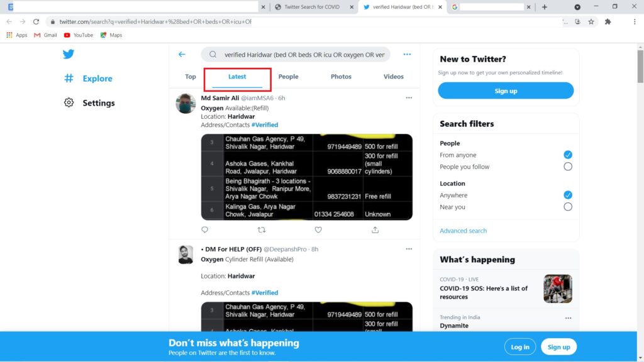Click the address bar URL
644x362 pixels.
(155, 22)
